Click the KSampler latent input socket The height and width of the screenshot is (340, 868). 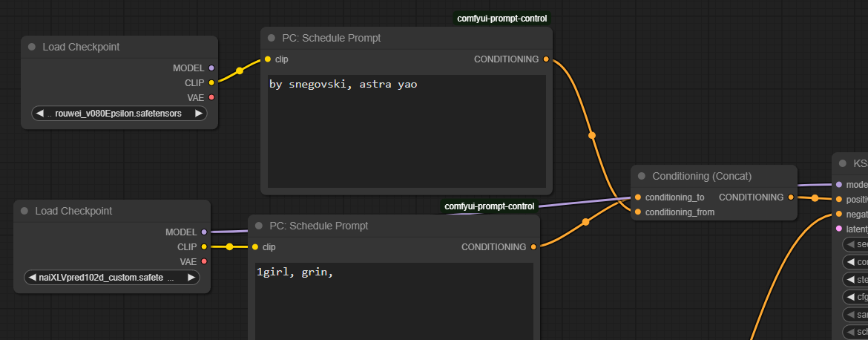838,229
